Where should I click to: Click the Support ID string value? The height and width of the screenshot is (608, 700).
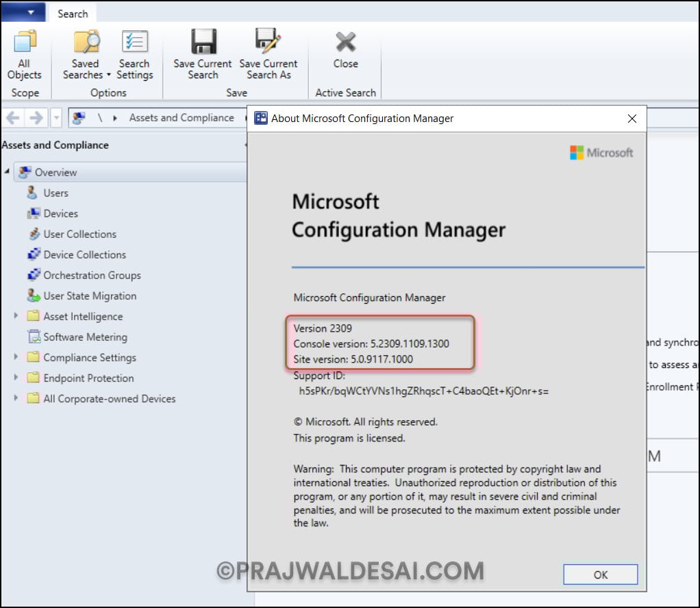coord(424,391)
